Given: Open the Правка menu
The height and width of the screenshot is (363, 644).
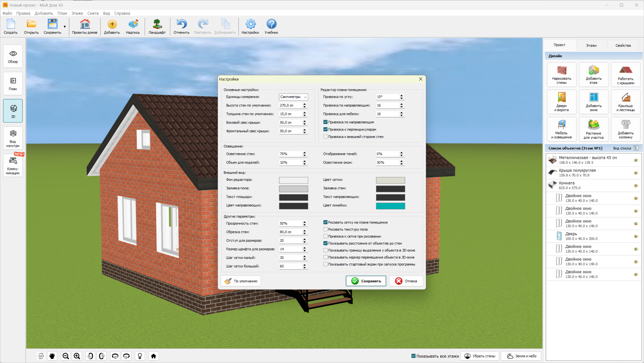Looking at the screenshot, I should (23, 13).
